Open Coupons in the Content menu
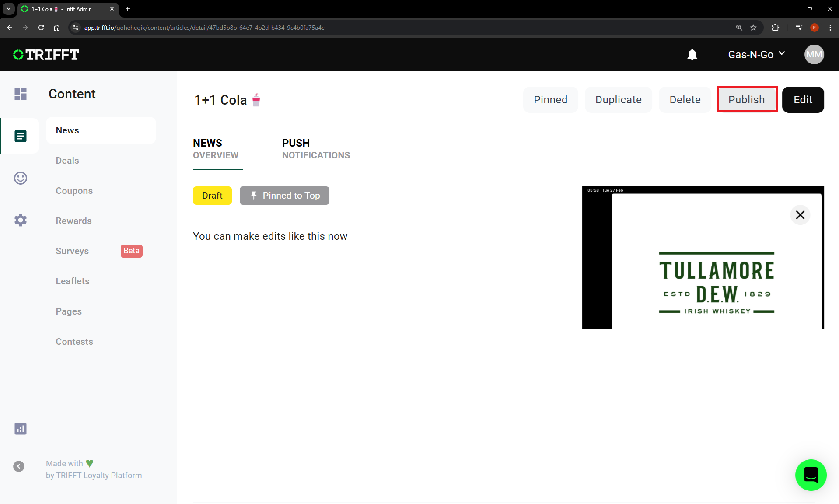 [x=74, y=191]
